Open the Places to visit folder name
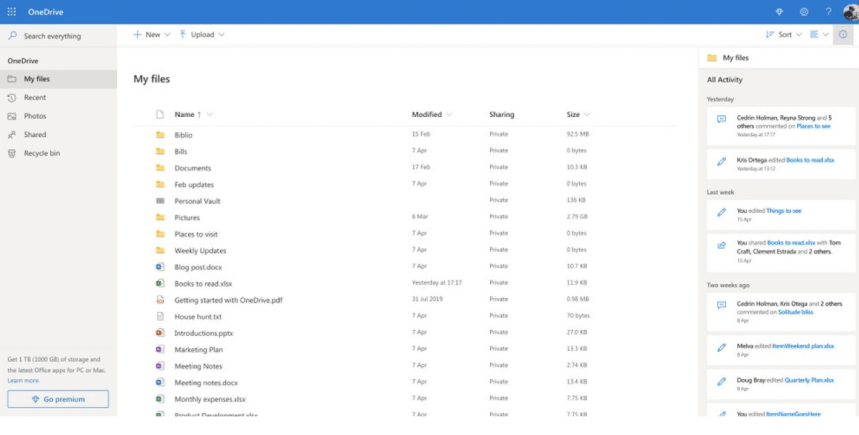 pyautogui.click(x=196, y=234)
